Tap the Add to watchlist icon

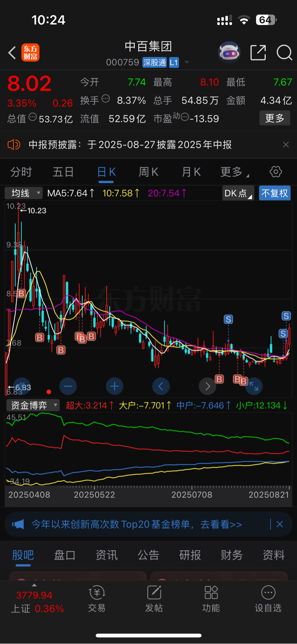[x=268, y=592]
